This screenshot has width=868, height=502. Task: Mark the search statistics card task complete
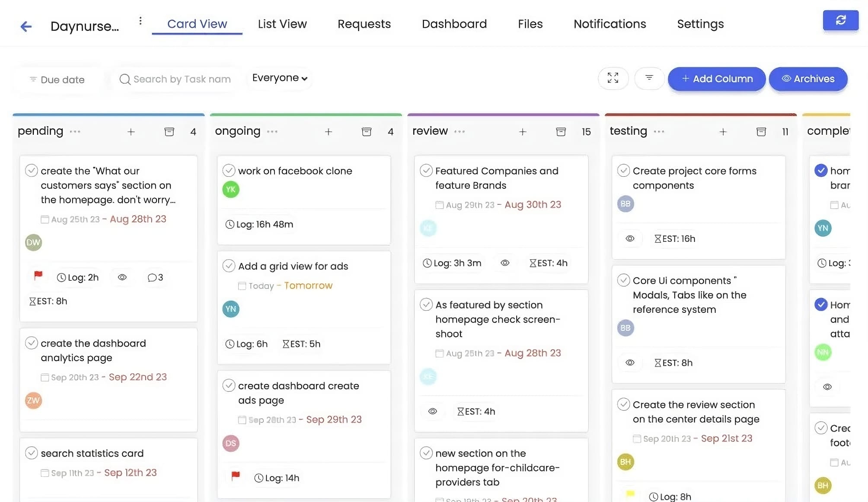(x=31, y=453)
